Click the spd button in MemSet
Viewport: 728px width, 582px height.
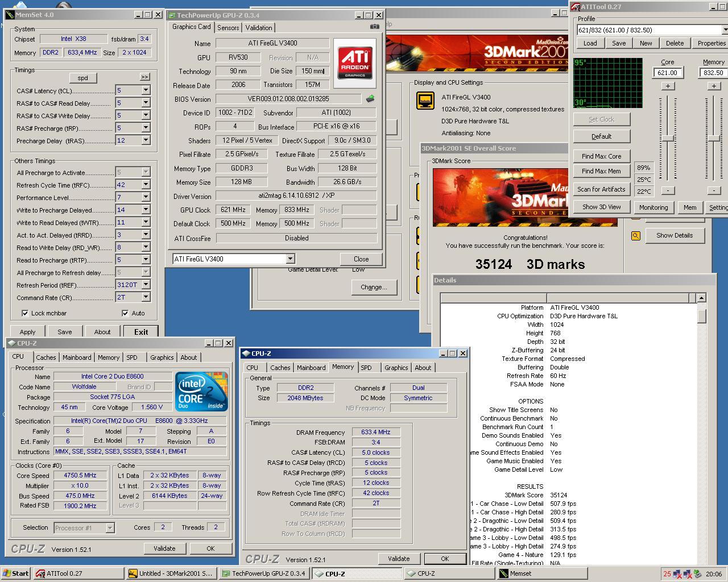point(82,78)
